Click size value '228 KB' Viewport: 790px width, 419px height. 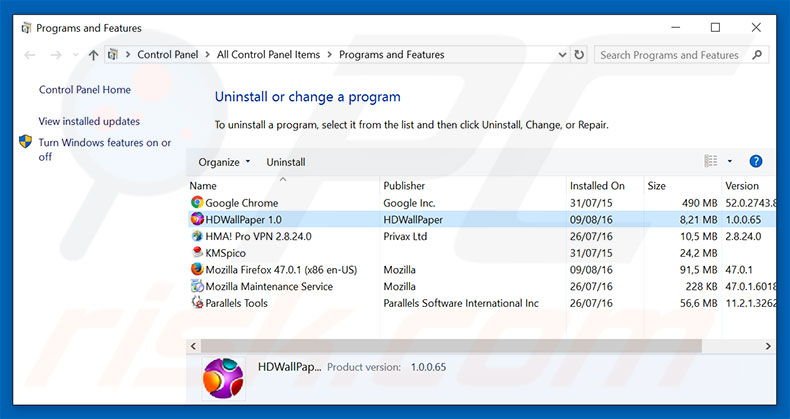[x=701, y=286]
